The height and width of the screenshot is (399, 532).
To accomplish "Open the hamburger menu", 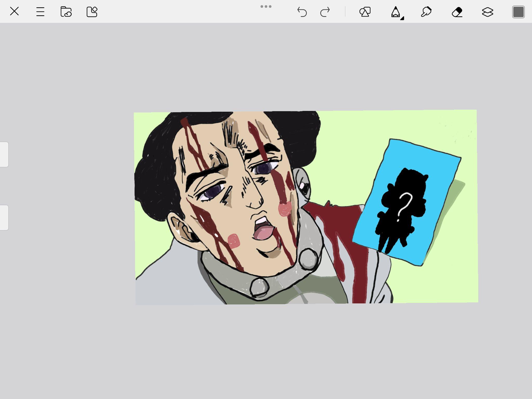I will point(40,12).
